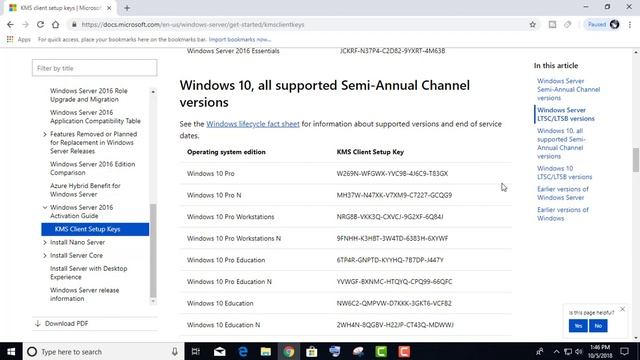Open the Mail app in taskbar
Screen dimensions: 640x360
(x=220, y=351)
